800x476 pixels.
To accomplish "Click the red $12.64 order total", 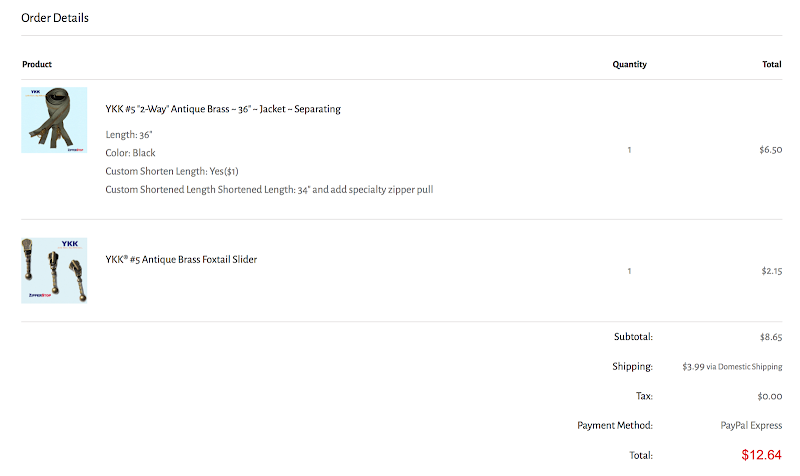I will (x=761, y=455).
